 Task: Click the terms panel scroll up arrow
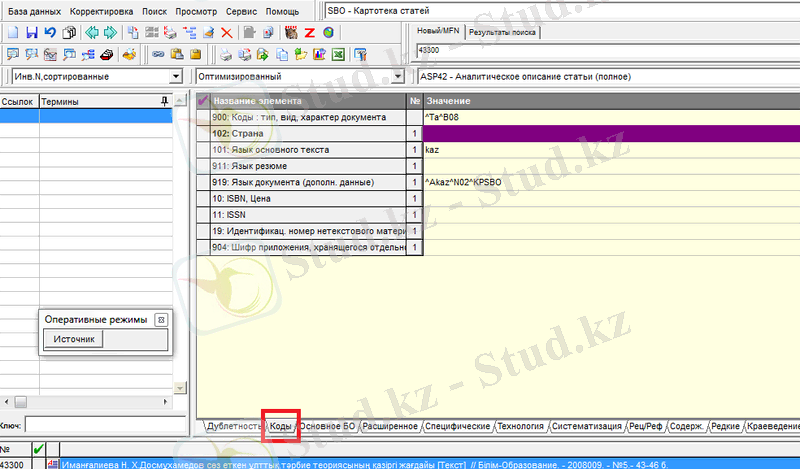(180, 101)
